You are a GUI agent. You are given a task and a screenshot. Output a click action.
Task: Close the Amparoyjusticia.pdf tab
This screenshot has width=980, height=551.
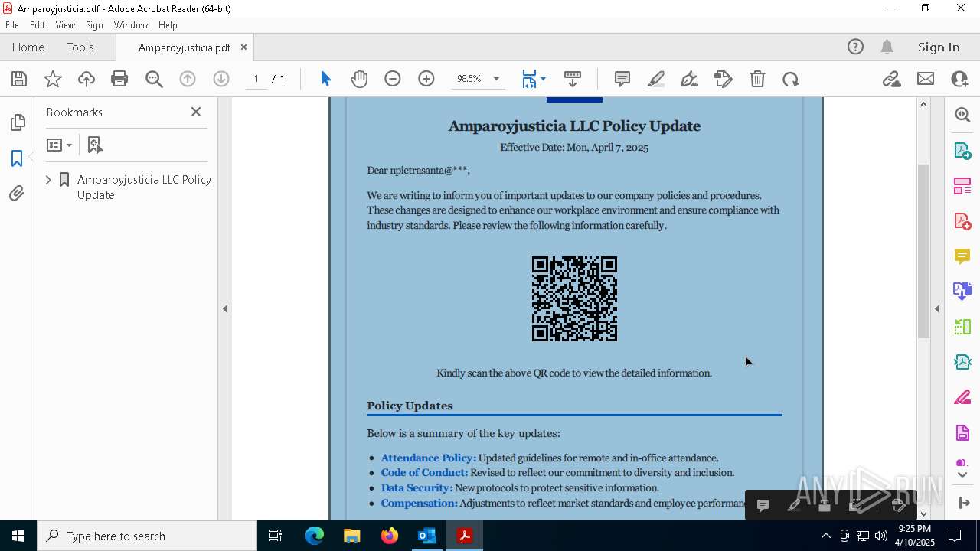coord(243,47)
